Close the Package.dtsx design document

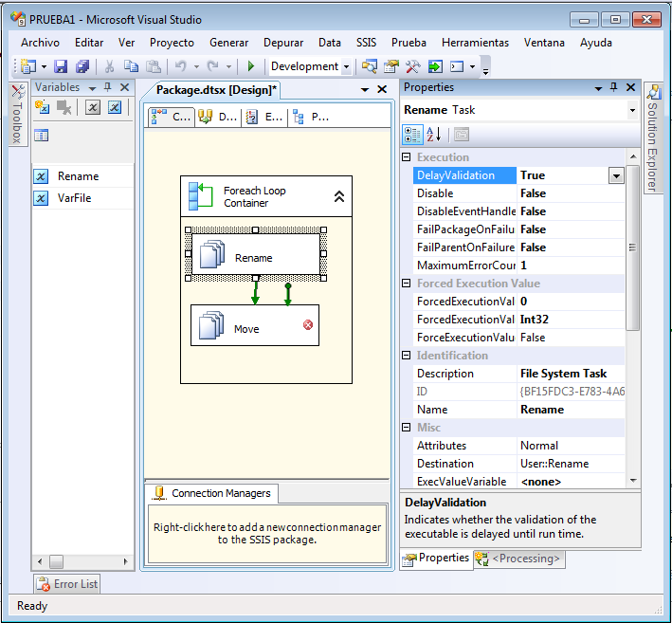pos(382,89)
